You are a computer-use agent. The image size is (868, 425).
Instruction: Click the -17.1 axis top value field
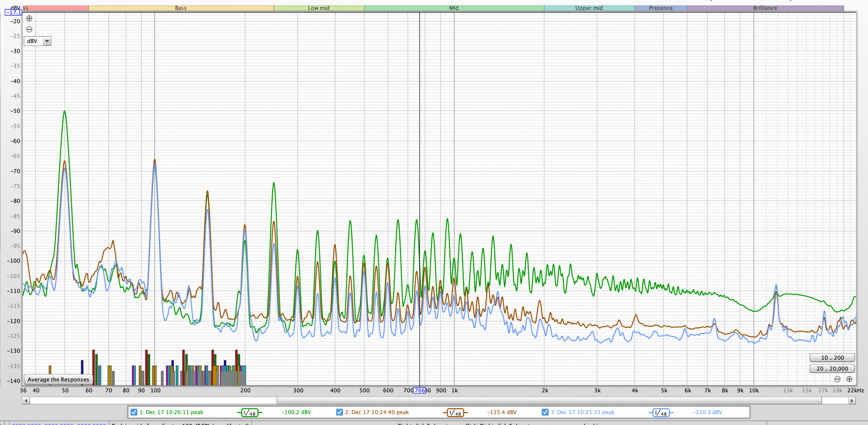[13, 12]
